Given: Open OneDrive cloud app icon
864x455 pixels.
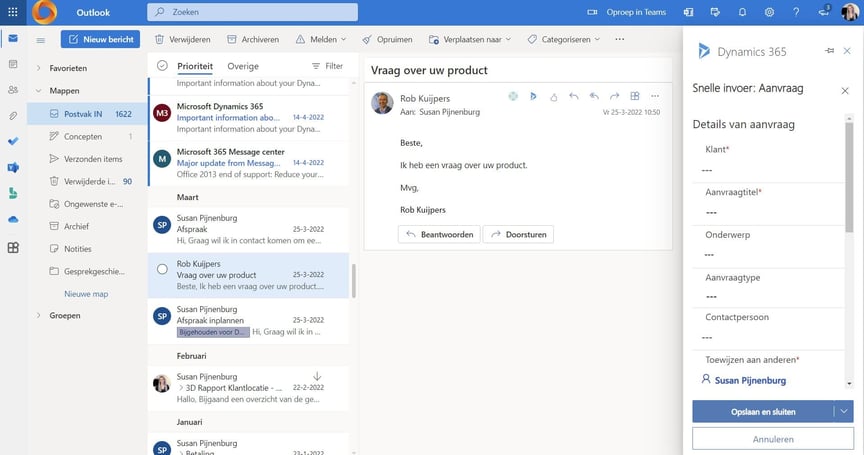Looking at the screenshot, I should [x=13, y=219].
